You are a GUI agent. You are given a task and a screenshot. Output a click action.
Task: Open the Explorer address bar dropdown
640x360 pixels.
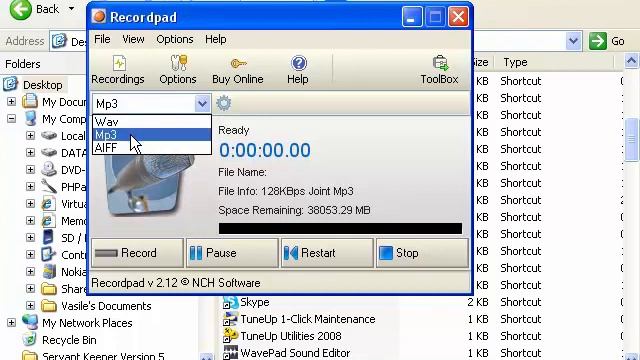pos(573,41)
